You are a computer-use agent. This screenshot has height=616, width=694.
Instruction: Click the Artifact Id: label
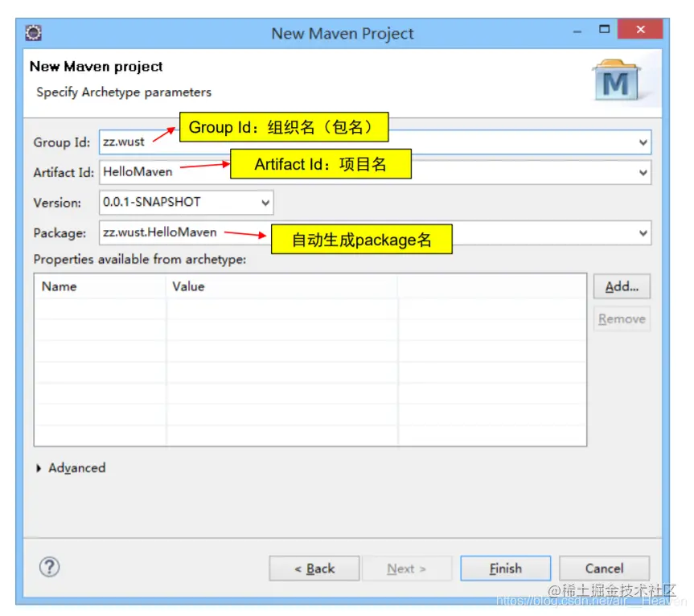pos(64,173)
